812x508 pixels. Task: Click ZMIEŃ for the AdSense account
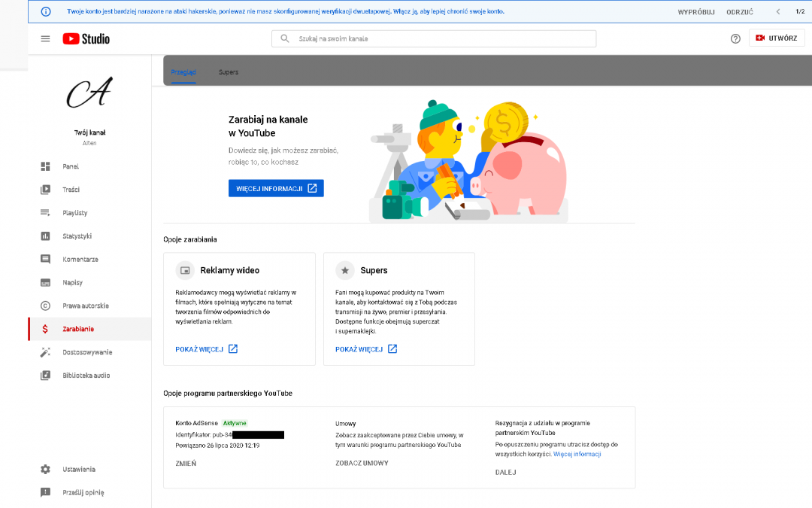[186, 464]
